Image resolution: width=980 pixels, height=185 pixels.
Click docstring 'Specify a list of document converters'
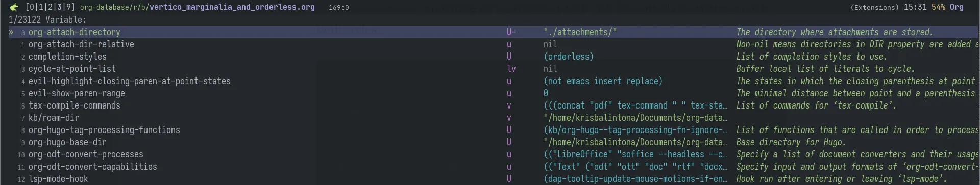coord(857,154)
